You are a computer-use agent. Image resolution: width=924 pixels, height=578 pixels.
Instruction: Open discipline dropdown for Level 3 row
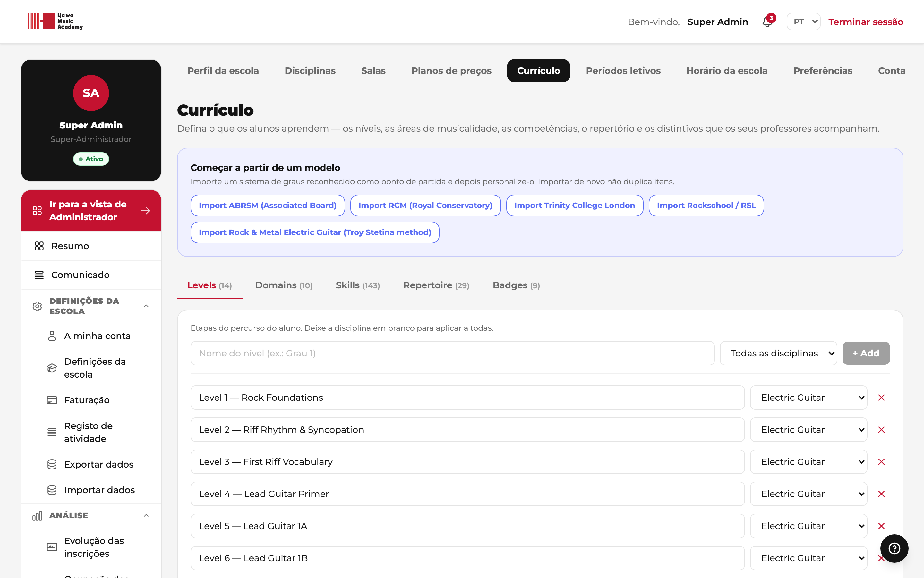(x=808, y=462)
